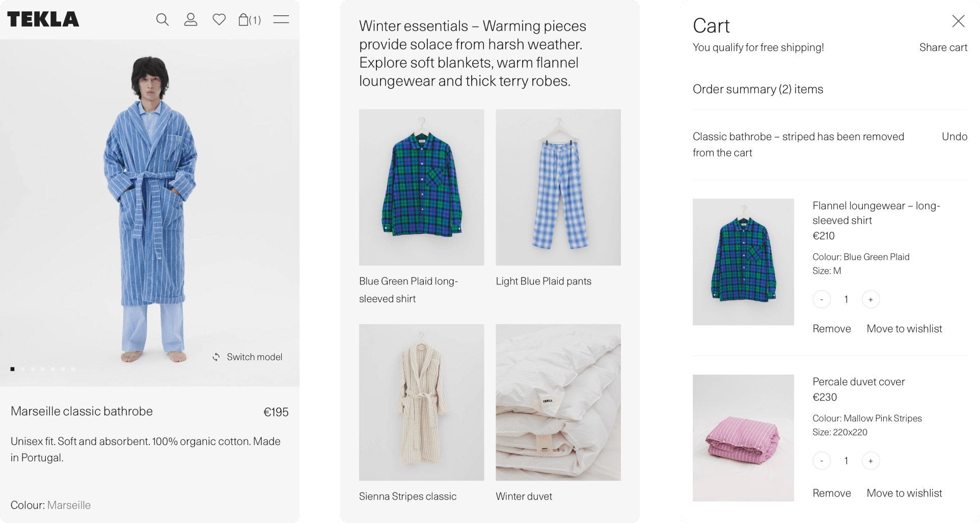The image size is (980, 523).
Task: Open the Winter duvet product image
Action: (558, 402)
